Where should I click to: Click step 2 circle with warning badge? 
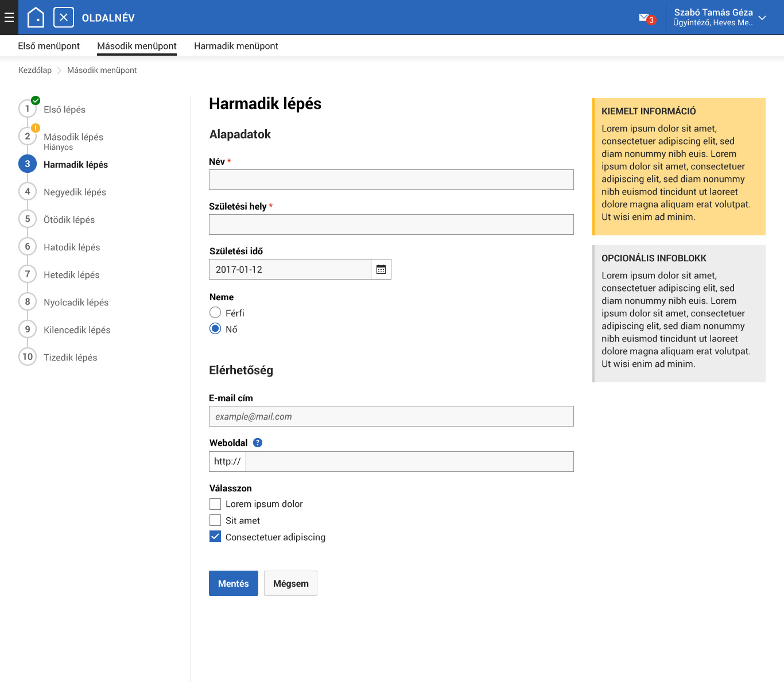pyautogui.click(x=28, y=136)
